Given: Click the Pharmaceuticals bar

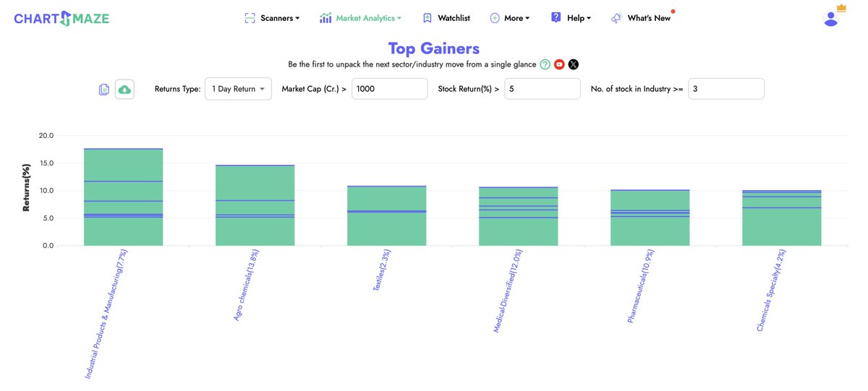Looking at the screenshot, I should click(x=650, y=218).
